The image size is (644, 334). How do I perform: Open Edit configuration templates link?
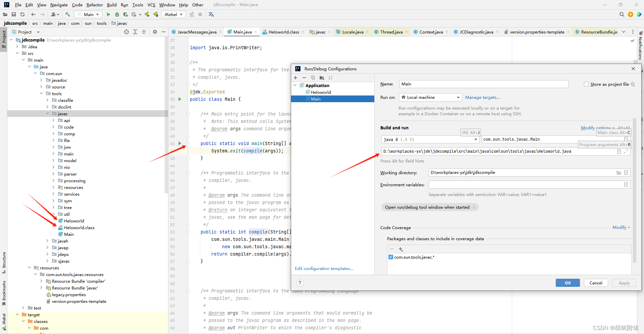[x=324, y=268]
